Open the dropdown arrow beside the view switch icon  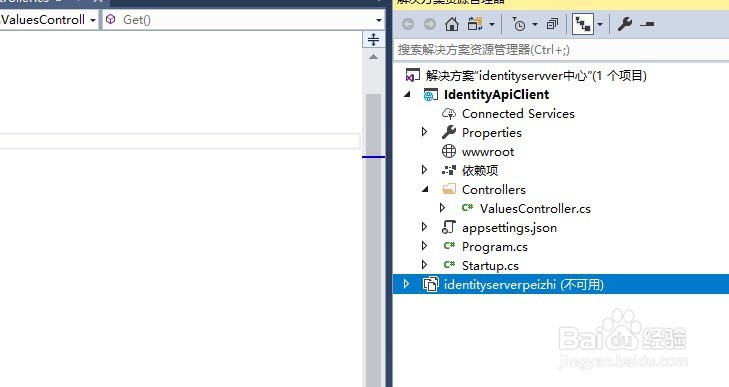pos(492,24)
